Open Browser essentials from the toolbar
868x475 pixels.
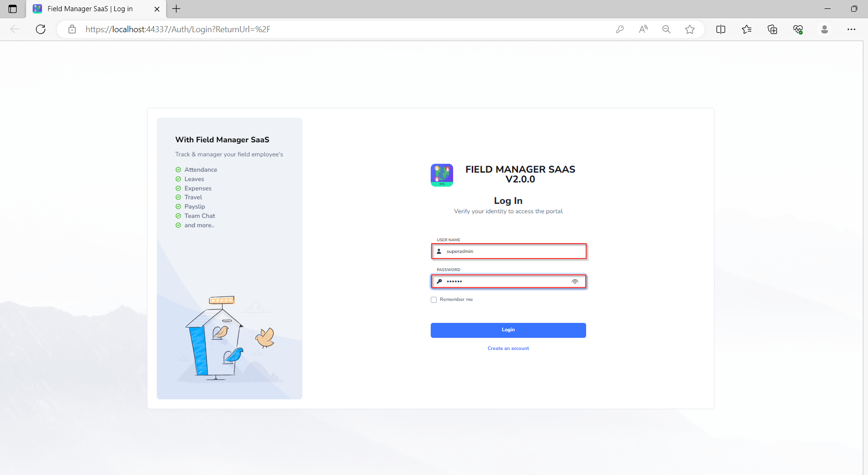[x=798, y=29]
